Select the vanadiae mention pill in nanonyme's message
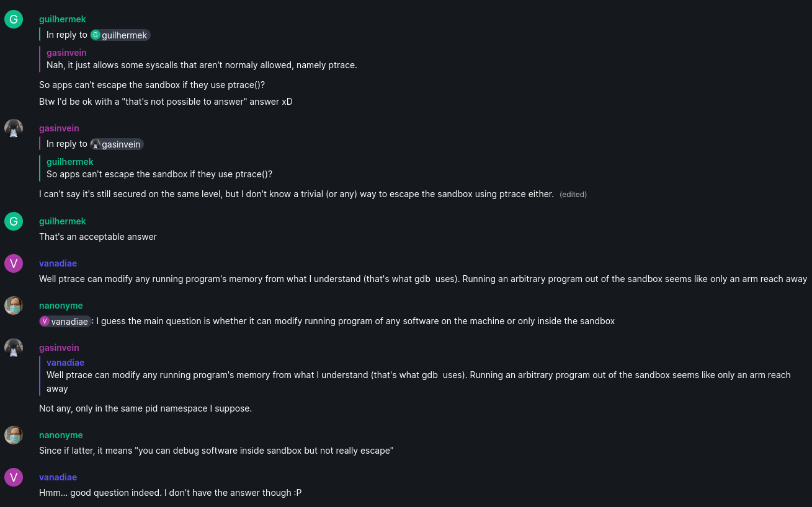812x507 pixels. (x=65, y=321)
